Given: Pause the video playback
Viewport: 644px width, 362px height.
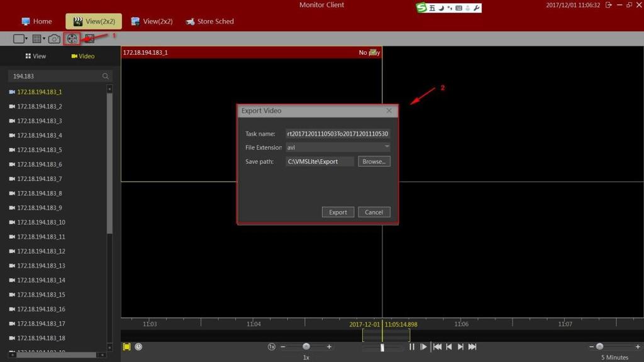Looking at the screenshot, I should coord(412,347).
